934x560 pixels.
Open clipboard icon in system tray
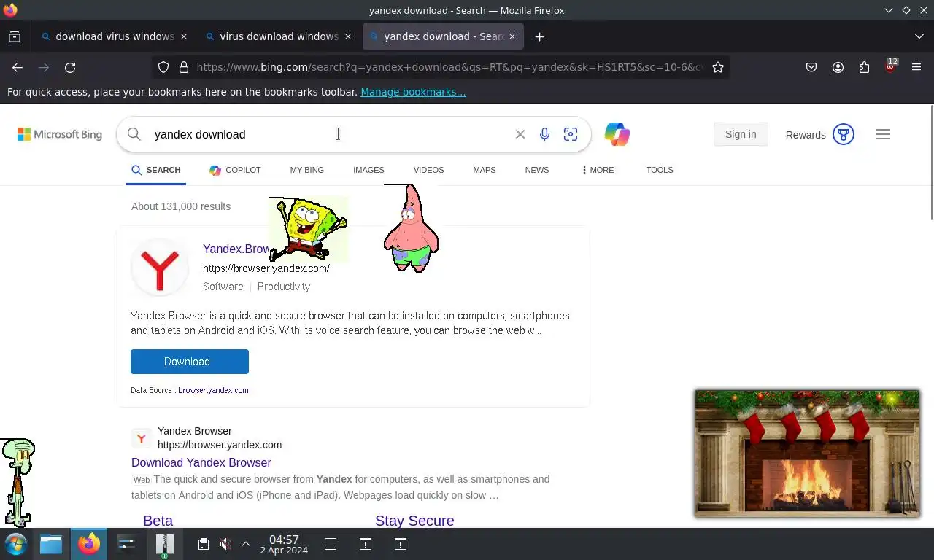[x=204, y=544]
